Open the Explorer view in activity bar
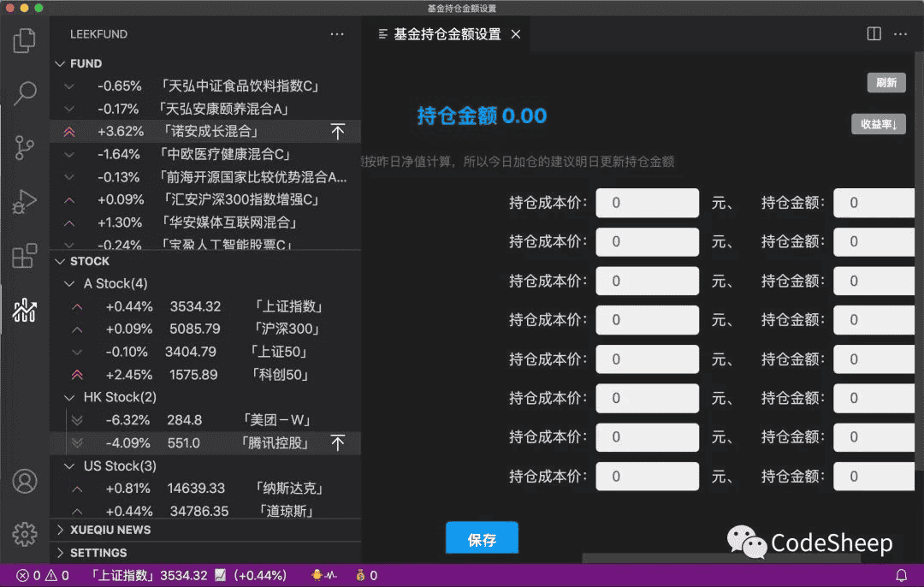This screenshot has height=587, width=924. coord(24,40)
